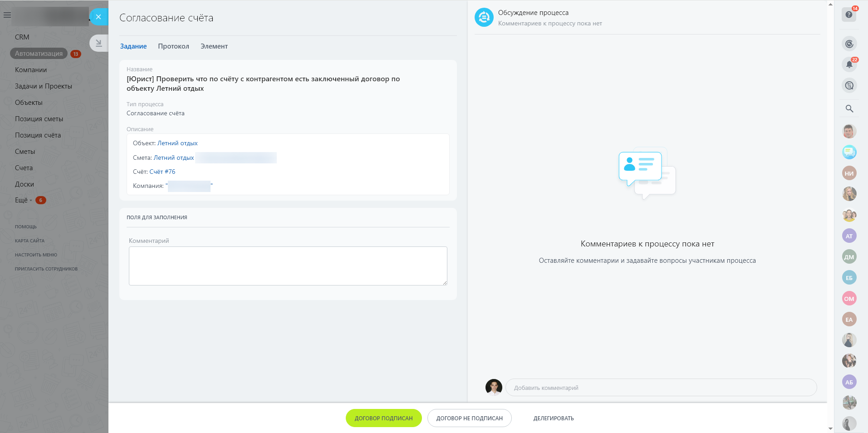Switch to the Протокол tab
The height and width of the screenshot is (433, 868).
click(173, 46)
